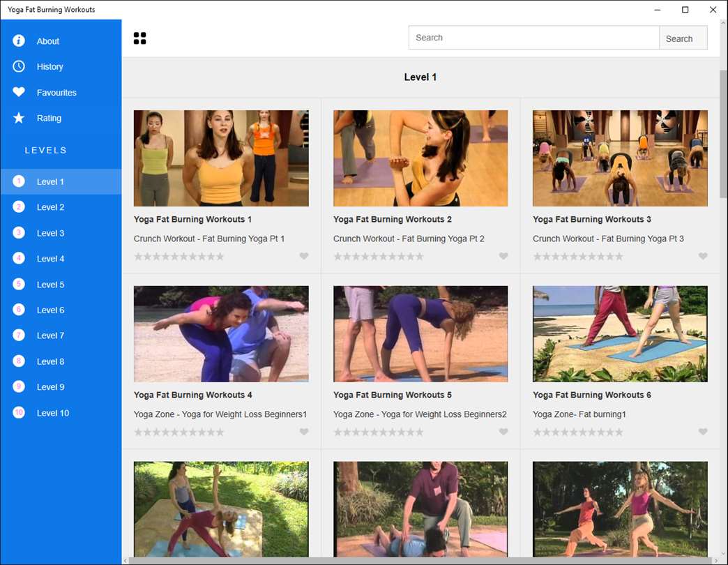Click the Level 7 number badge icon
The image size is (728, 565).
coord(19,335)
